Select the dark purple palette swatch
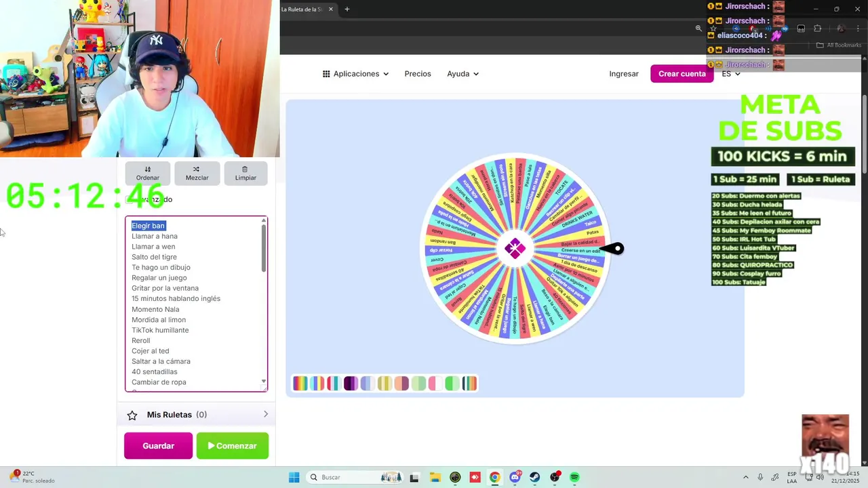 (x=351, y=384)
